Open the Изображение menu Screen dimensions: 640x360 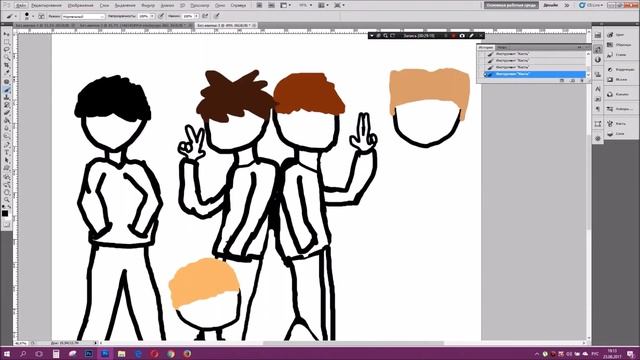80,5
